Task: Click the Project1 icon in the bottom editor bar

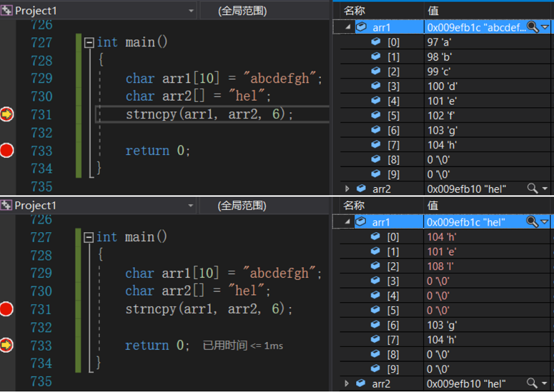Action: [6, 205]
